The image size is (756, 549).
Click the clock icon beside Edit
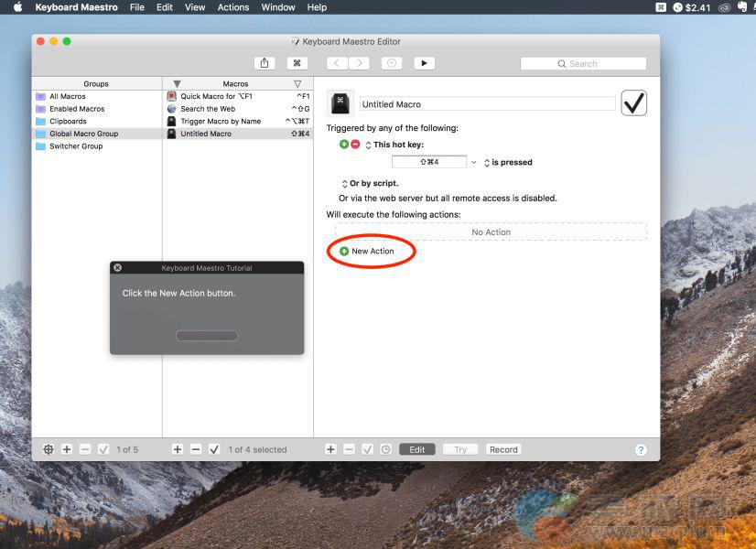click(385, 449)
